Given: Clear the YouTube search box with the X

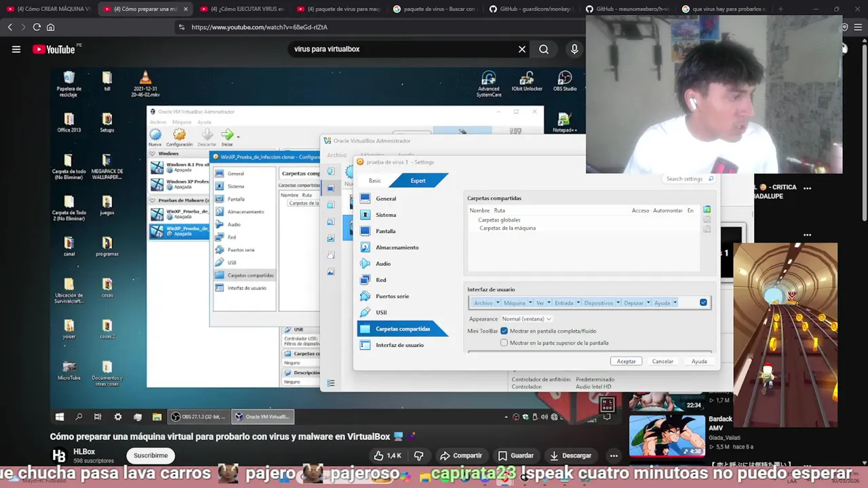Looking at the screenshot, I should pyautogui.click(x=522, y=49).
